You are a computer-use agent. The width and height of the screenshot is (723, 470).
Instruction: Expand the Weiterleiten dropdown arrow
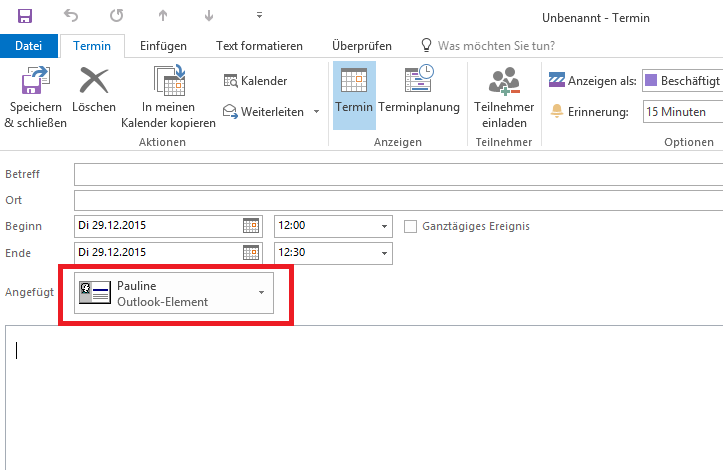(x=316, y=112)
